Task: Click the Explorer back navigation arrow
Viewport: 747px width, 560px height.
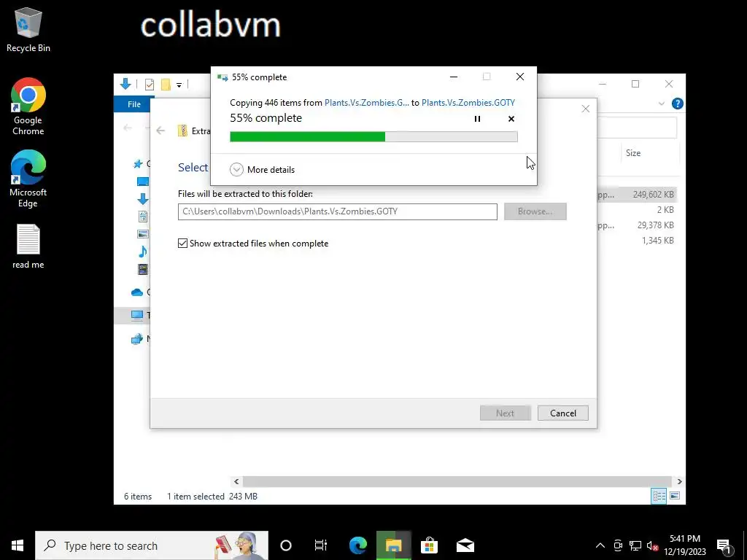Action: [127, 128]
